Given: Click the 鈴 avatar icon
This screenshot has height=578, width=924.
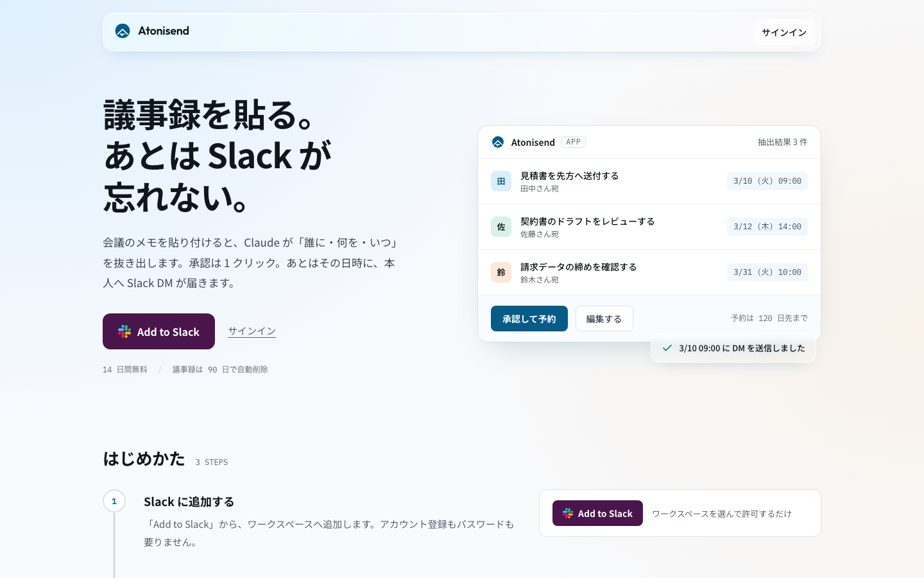Looking at the screenshot, I should click(x=501, y=272).
